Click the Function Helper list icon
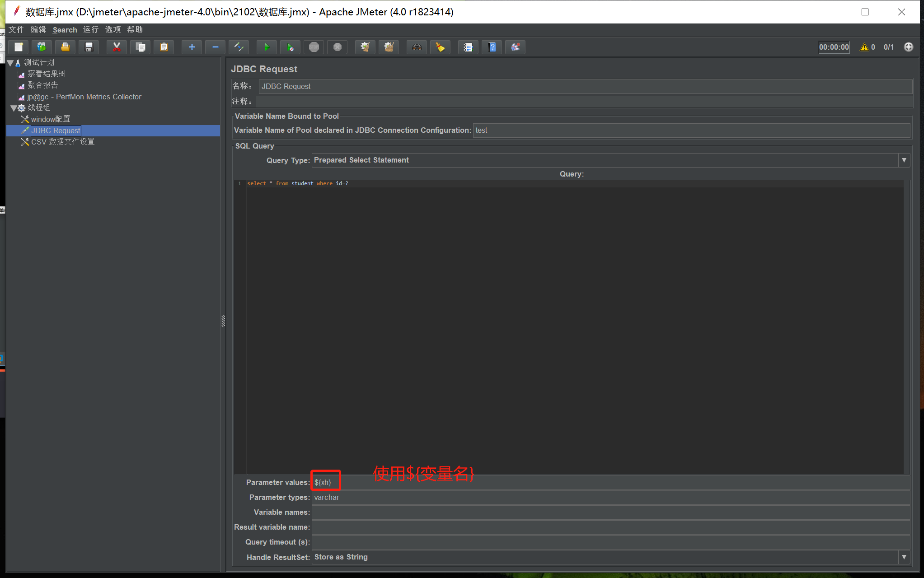Screen dimensions: 924x578 coord(468,47)
